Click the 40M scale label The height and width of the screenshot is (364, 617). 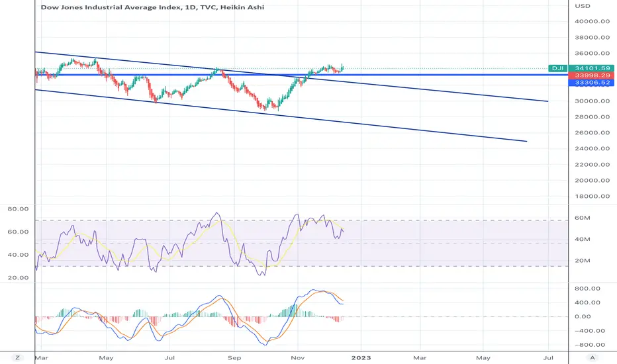[x=583, y=240]
